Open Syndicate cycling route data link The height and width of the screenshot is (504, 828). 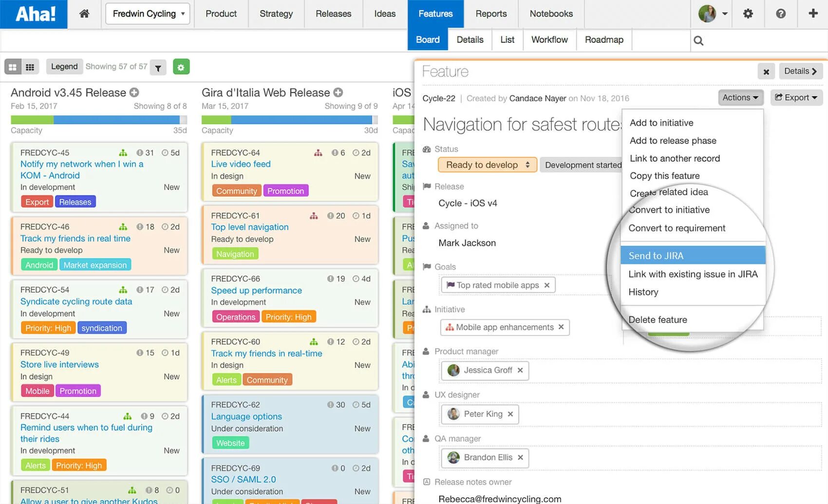[x=76, y=301]
